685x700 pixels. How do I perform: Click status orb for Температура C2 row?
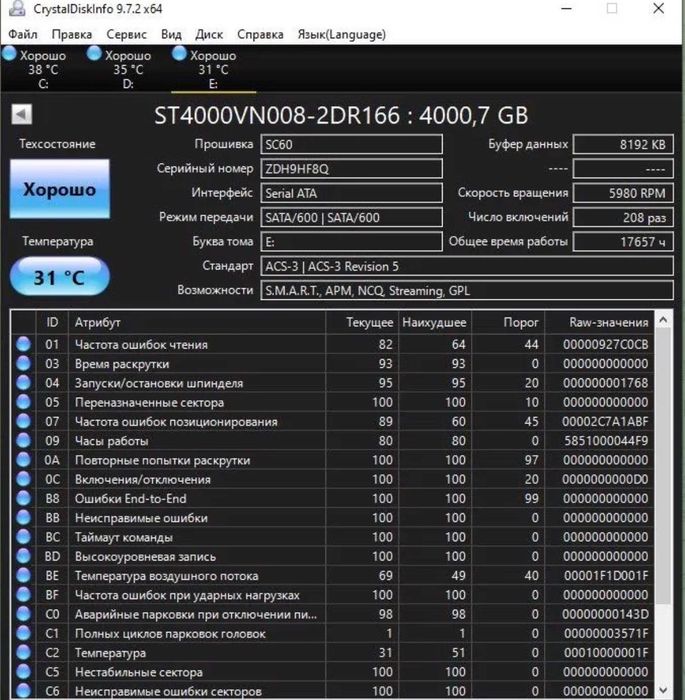(23, 652)
